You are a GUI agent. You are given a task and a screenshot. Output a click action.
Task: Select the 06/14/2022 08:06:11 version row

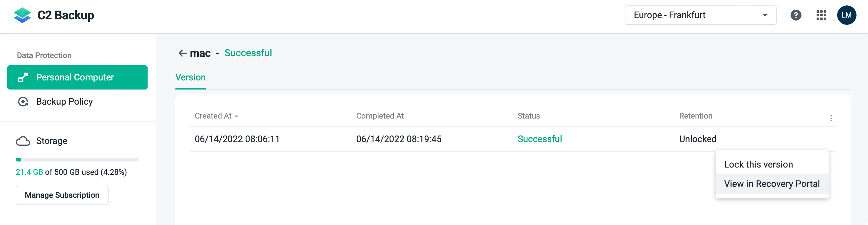point(237,139)
